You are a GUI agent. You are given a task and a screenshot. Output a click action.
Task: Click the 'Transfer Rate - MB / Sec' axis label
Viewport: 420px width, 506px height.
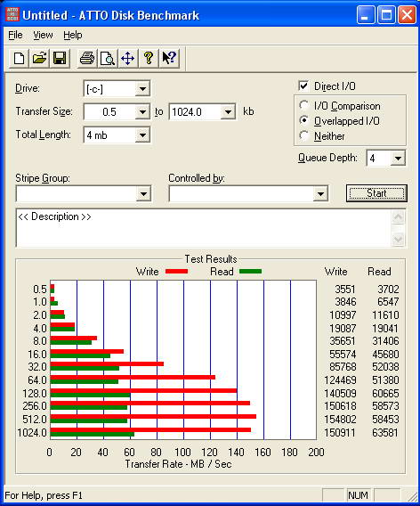coord(178,464)
